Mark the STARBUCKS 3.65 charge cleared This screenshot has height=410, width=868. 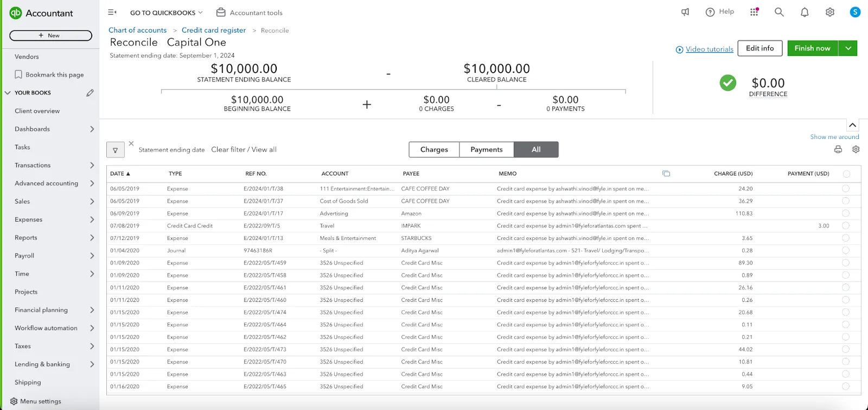tap(846, 238)
